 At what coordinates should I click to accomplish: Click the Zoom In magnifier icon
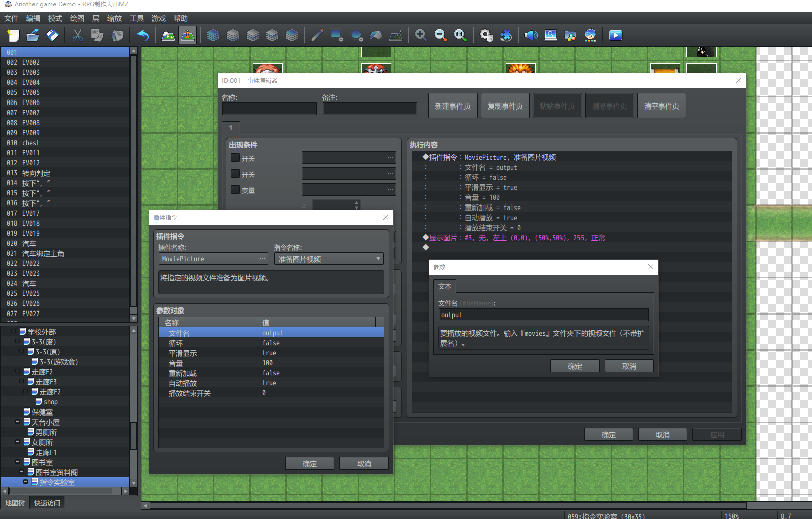(x=421, y=35)
